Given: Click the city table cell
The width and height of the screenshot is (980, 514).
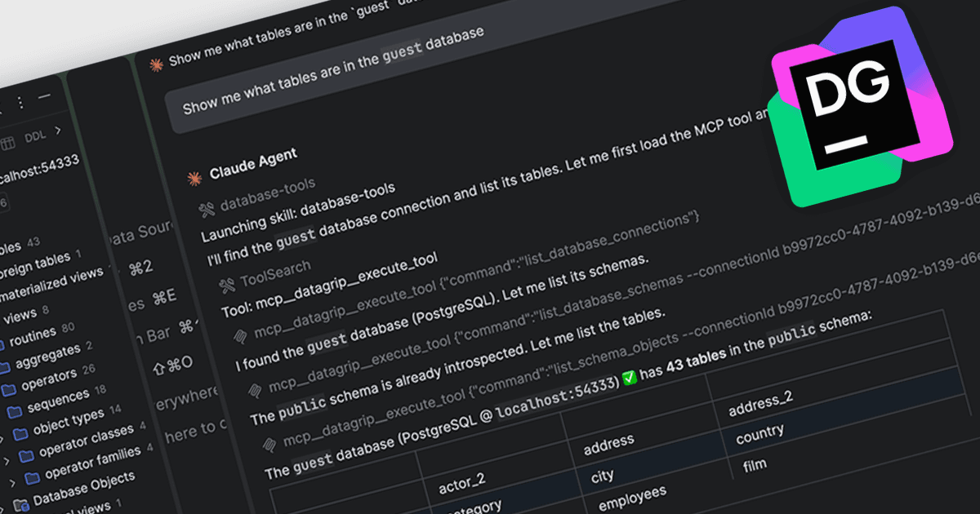Looking at the screenshot, I should [x=602, y=476].
